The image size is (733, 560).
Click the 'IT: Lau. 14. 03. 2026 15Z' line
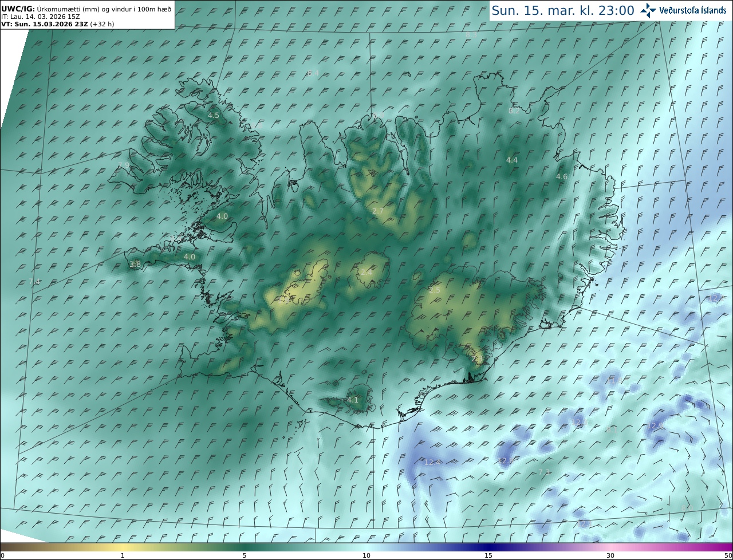coord(40,17)
